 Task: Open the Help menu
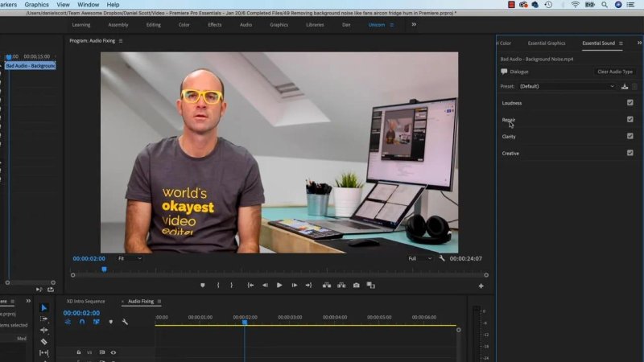[x=113, y=5]
